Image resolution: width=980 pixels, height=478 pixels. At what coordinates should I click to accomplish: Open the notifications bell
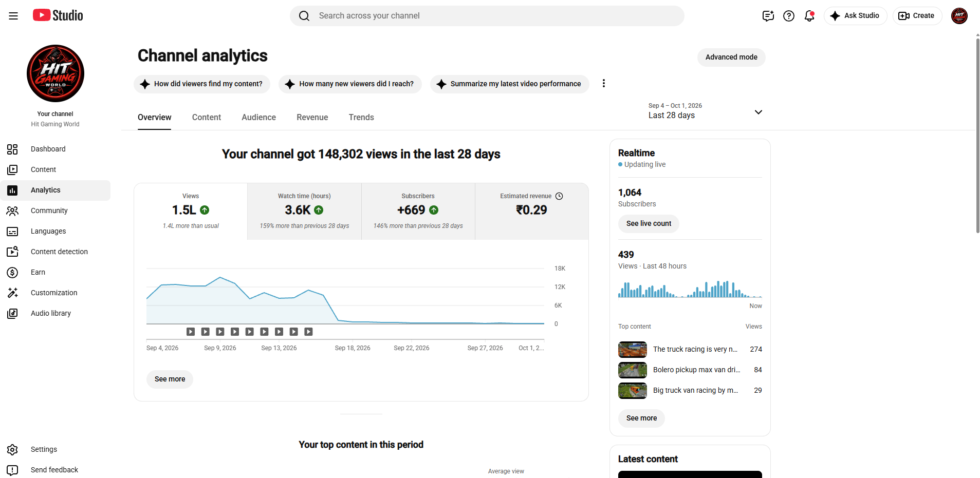click(x=809, y=16)
